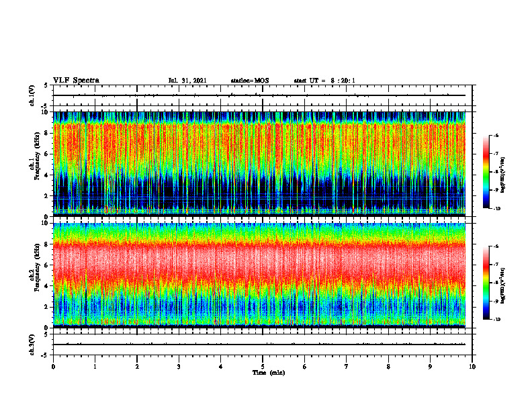Viewport: 532px width, 411px height.
Task: Click the "4" kHz tick of ch.2 panel
Action: 47,286
